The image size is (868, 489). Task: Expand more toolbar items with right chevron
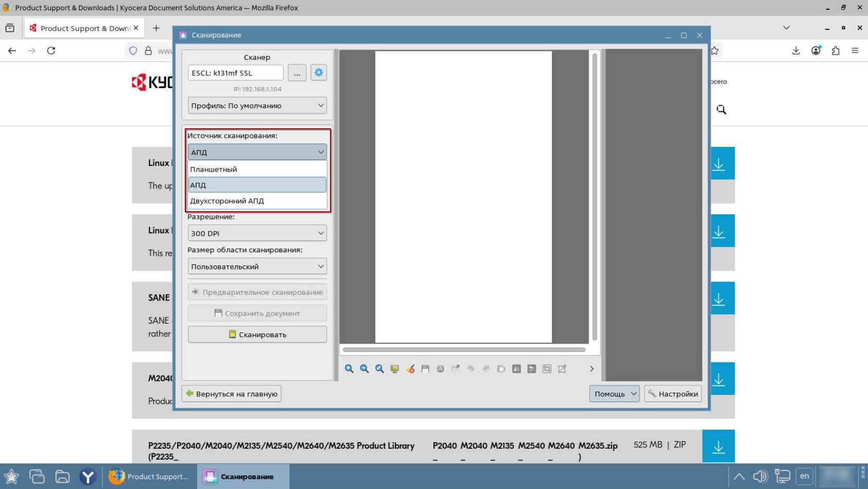click(592, 369)
